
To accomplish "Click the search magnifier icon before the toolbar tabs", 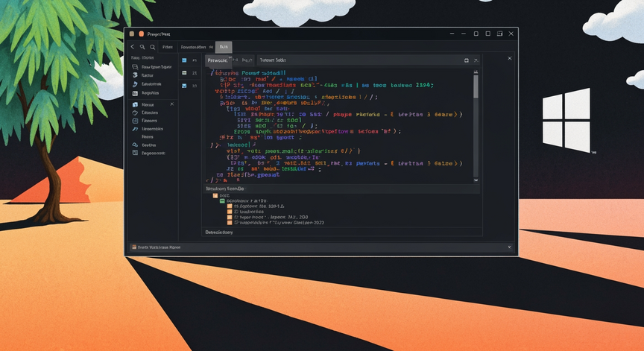I will [x=152, y=47].
